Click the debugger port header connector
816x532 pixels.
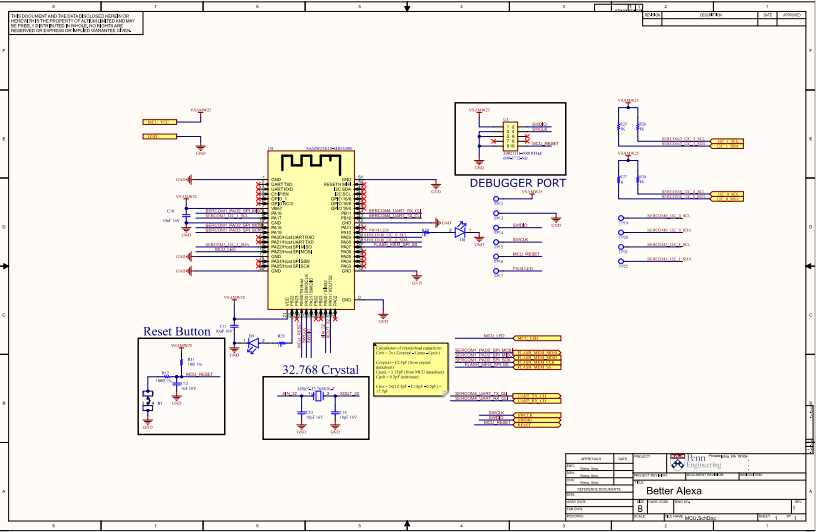tap(509, 136)
